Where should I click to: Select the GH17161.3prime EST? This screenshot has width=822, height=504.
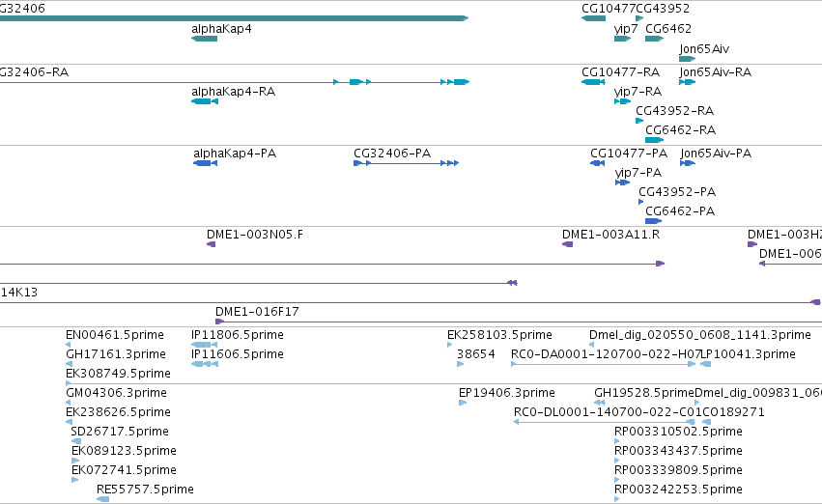[x=69, y=364]
